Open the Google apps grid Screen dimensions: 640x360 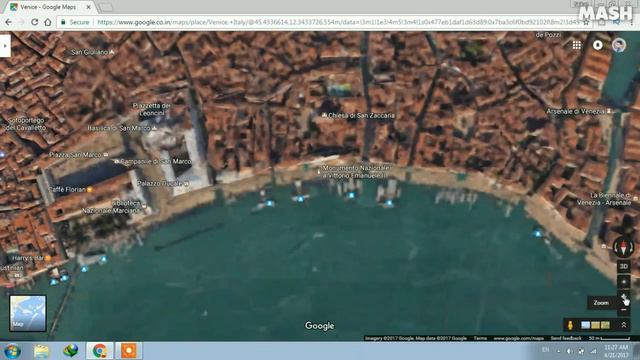(576, 45)
